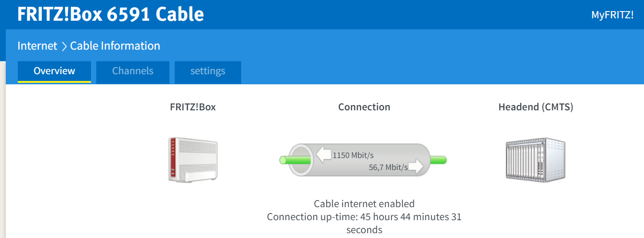
Task: Click the 56,7 Mbit/s upstream speed label
Action: point(388,167)
